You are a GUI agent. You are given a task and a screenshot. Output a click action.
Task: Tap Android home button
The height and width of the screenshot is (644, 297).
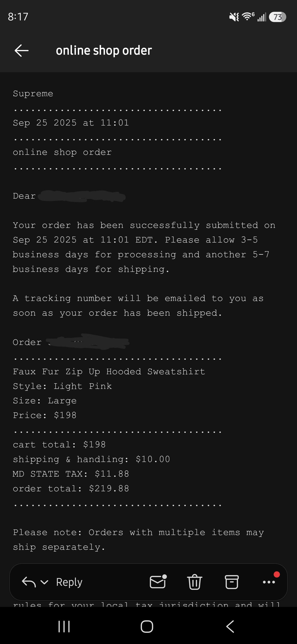147,626
